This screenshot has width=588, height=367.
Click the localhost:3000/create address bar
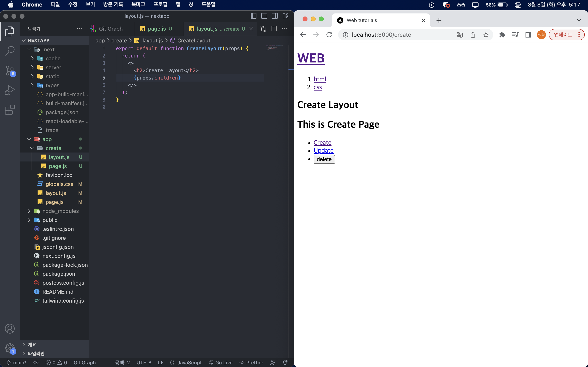click(x=381, y=35)
